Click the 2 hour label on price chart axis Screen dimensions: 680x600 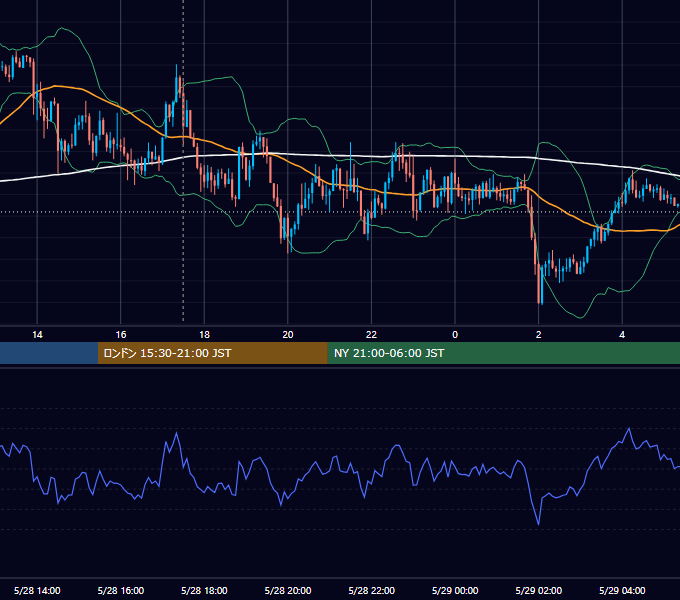(539, 335)
